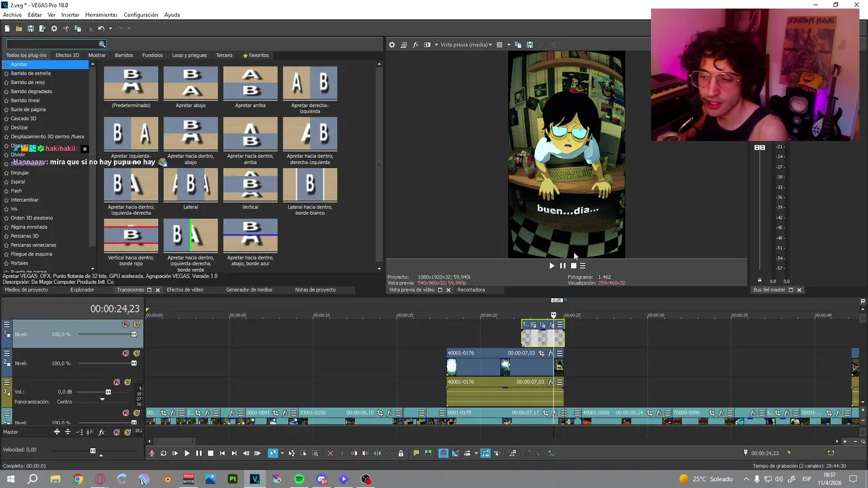Select the Fundidos filter tab

click(x=153, y=55)
